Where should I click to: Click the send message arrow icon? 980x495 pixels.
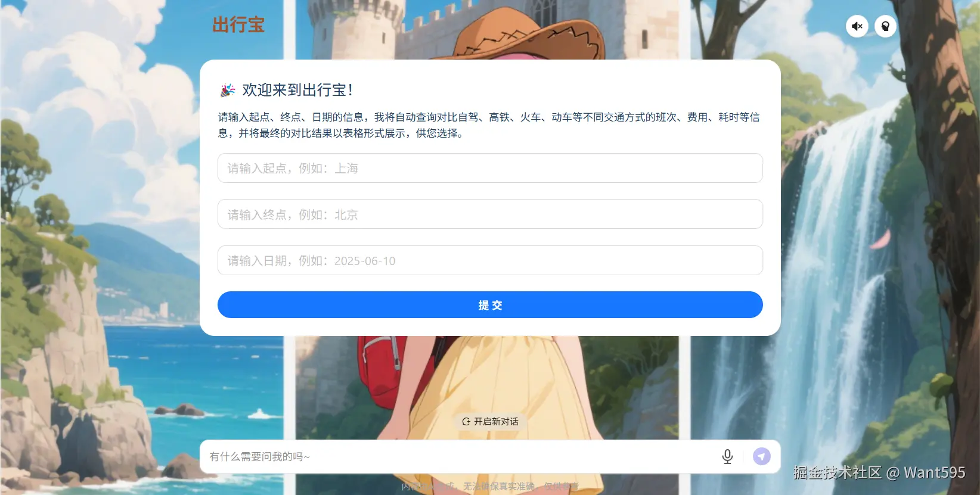point(762,457)
